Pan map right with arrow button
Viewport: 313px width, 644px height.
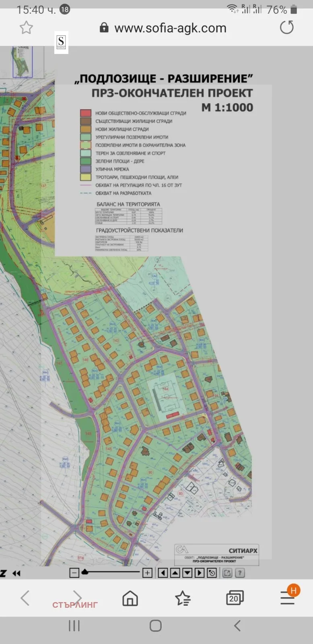pyautogui.click(x=200, y=573)
